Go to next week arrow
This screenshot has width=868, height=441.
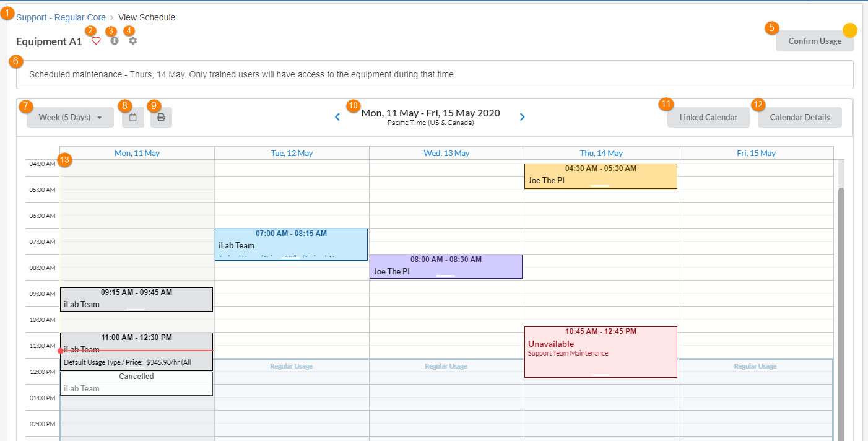click(x=523, y=116)
